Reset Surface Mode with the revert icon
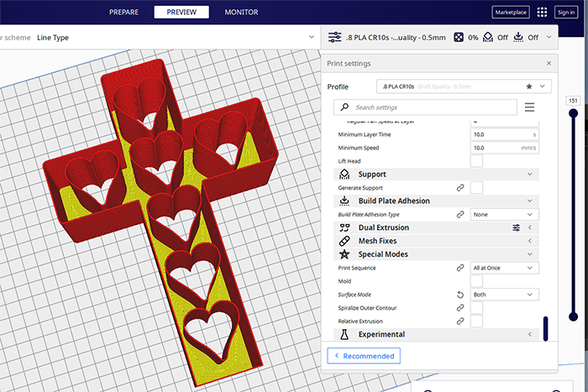Image resolution: width=588 pixels, height=392 pixels. (x=460, y=295)
